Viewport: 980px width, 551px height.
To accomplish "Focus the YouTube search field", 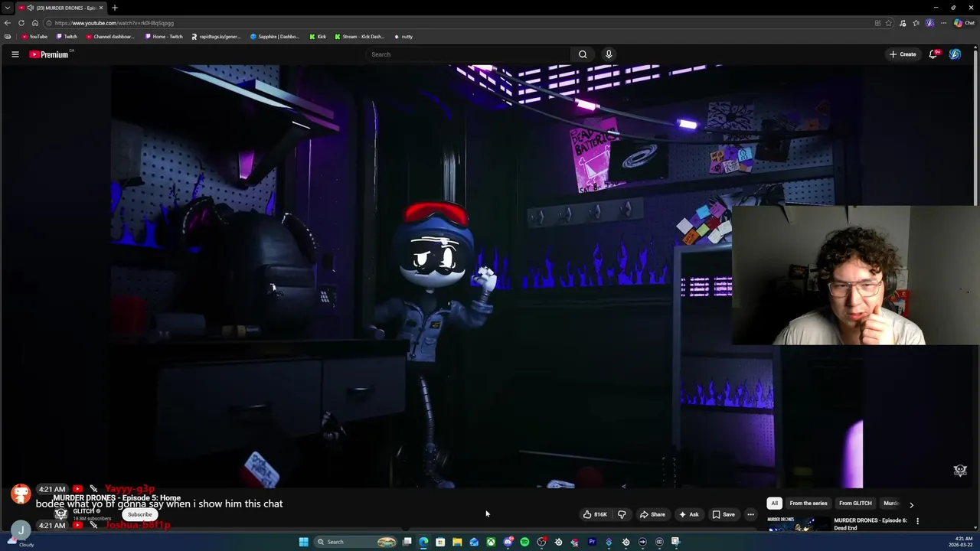I will tap(468, 54).
